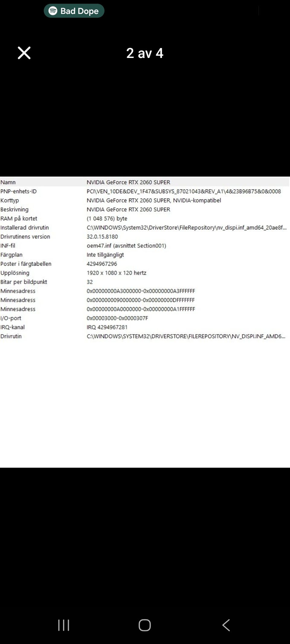Image resolution: width=290 pixels, height=644 pixels.
Task: Select the 'Bitar per bildpunkt' label
Action: (24, 282)
